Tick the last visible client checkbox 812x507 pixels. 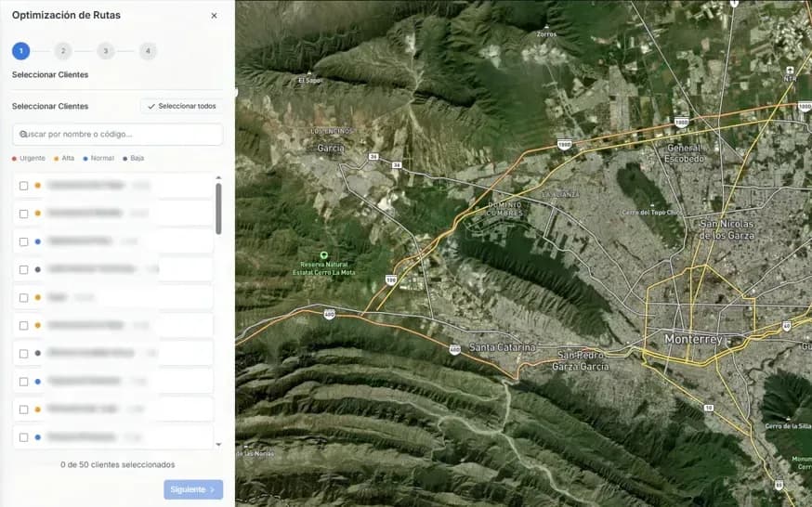tap(24, 437)
